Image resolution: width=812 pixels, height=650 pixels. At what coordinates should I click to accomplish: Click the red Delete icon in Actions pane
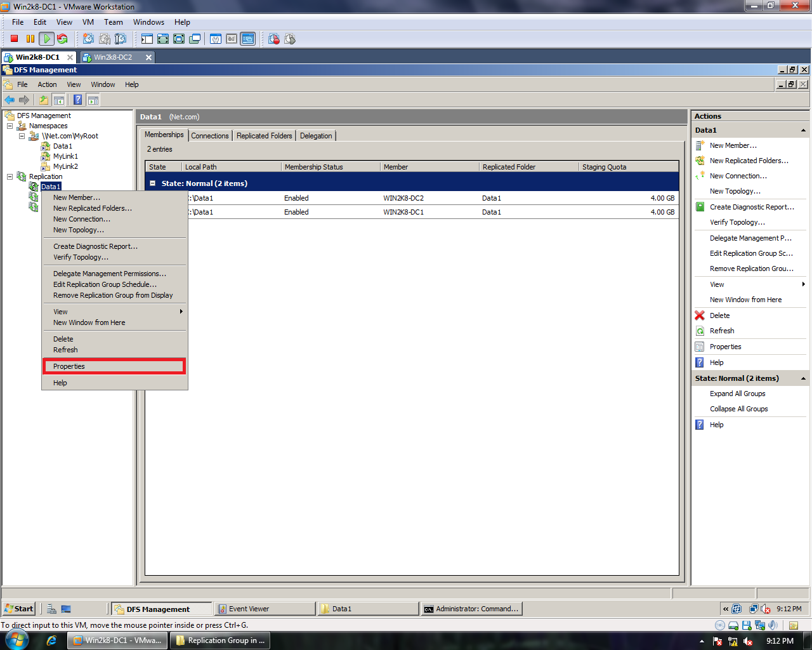click(x=700, y=315)
